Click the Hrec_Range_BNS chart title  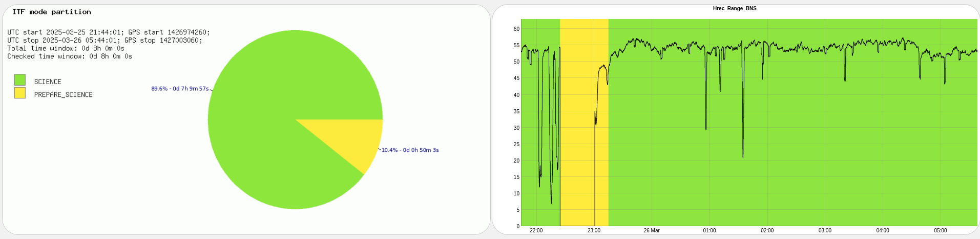(735, 9)
